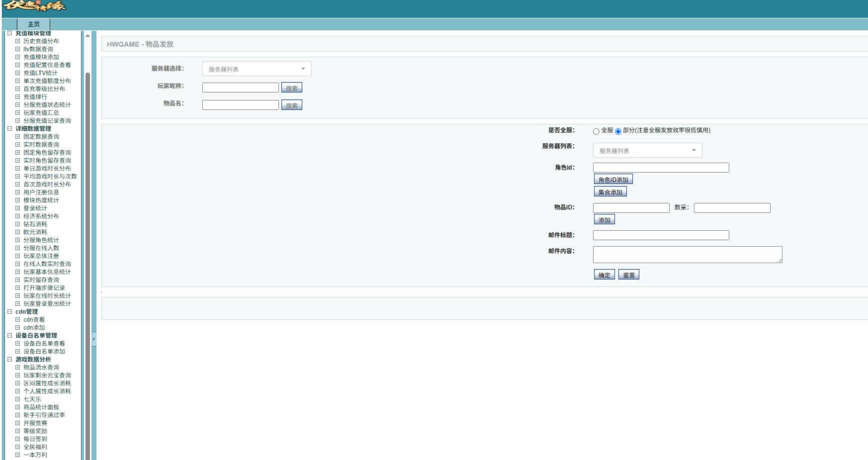Click the 角色ID添加 button
Screen dimensions: 868x460
613,180
